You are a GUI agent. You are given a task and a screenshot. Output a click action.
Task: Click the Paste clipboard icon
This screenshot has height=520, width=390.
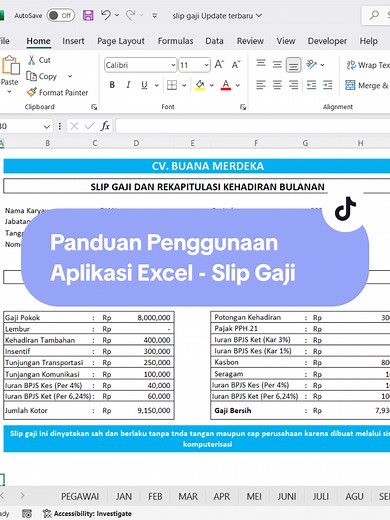pyautogui.click(x=10, y=65)
